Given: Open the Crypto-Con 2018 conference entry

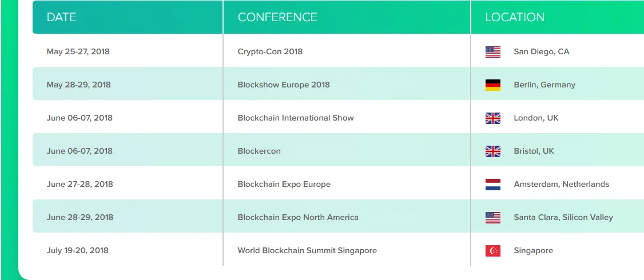Looking at the screenshot, I should (x=270, y=52).
